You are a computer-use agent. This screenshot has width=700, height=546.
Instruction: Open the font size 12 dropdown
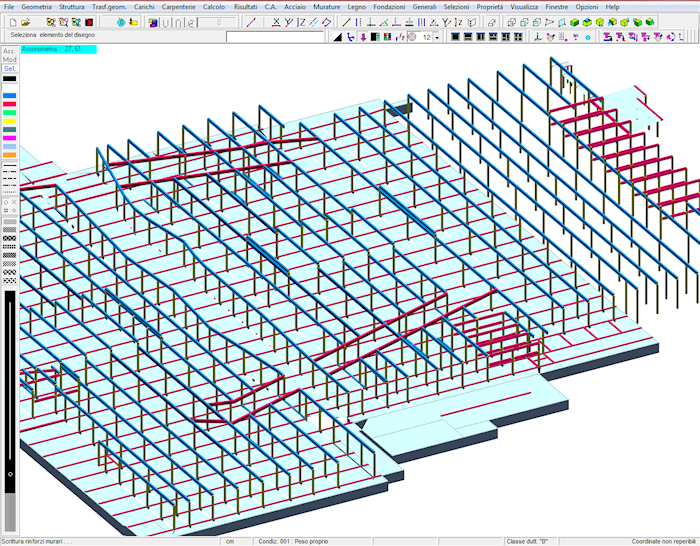pos(436,37)
